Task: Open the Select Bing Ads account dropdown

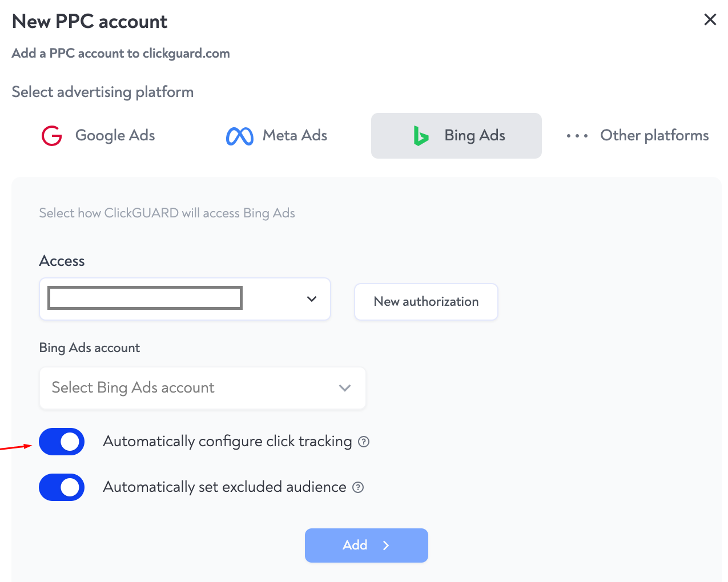Action: [x=202, y=388]
